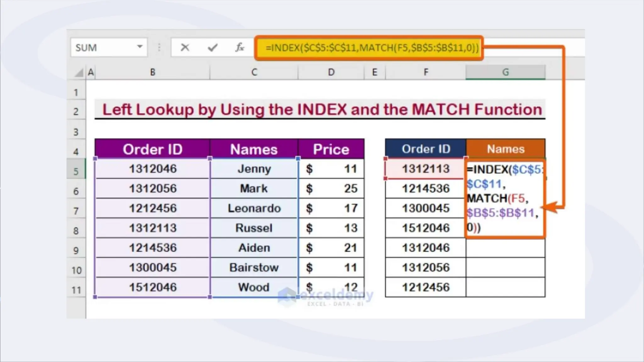
Task: Click the Select All corner triangle
Action: [79, 73]
